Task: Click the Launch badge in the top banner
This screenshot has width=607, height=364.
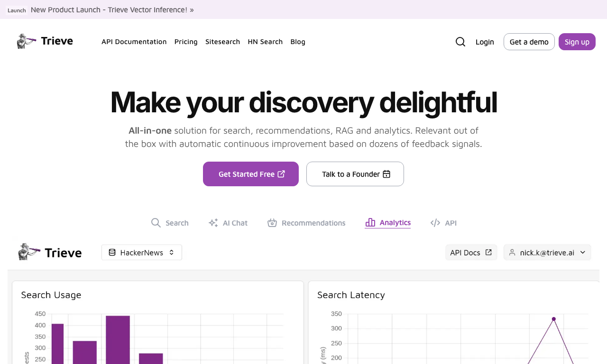Action: (17, 10)
